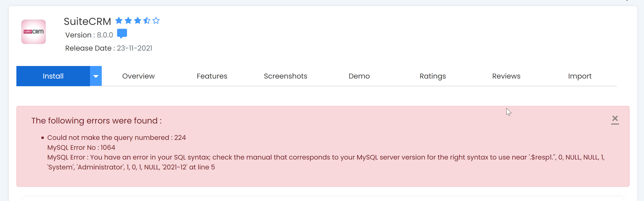Expand the Install button dropdown arrow
Image resolution: width=644 pixels, height=201 pixels.
(x=96, y=76)
